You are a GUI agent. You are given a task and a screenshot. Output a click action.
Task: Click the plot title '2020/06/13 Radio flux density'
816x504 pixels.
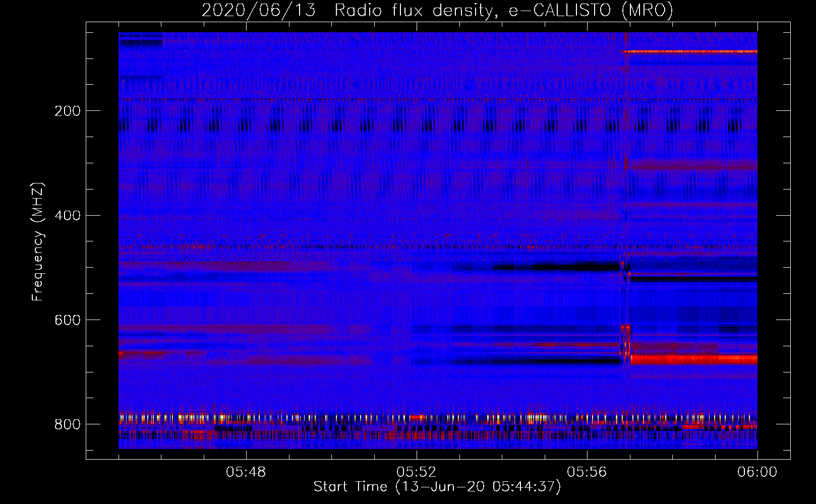437,10
